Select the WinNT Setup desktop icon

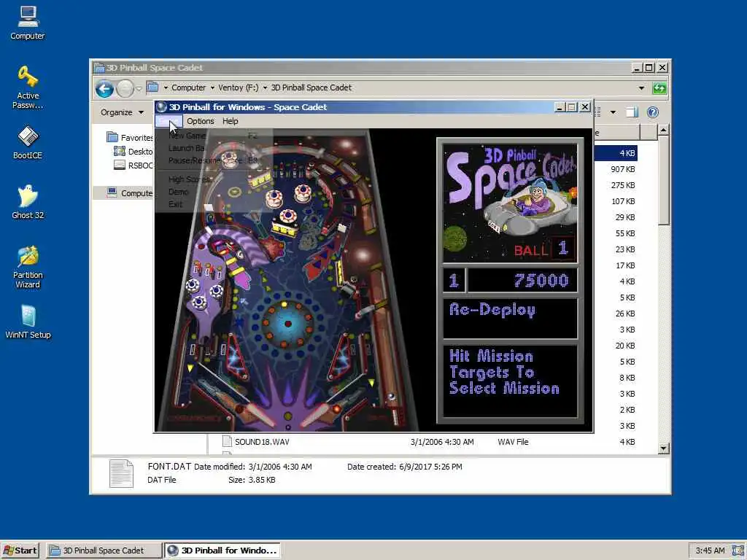28,322
